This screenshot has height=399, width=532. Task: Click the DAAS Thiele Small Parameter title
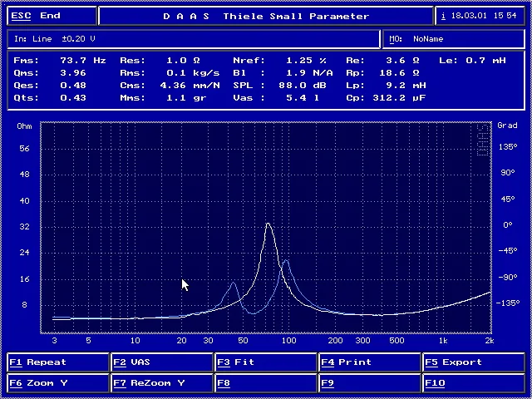(266, 16)
